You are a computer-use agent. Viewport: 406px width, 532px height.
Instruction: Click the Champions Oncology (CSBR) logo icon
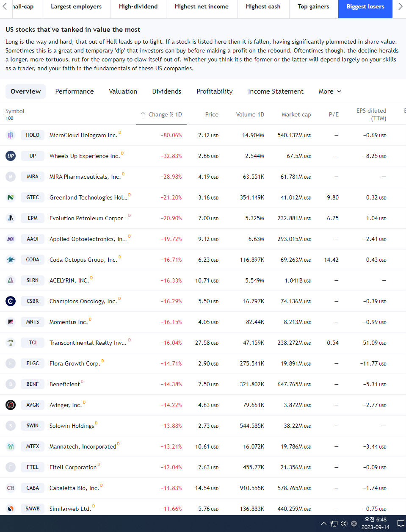click(x=11, y=301)
